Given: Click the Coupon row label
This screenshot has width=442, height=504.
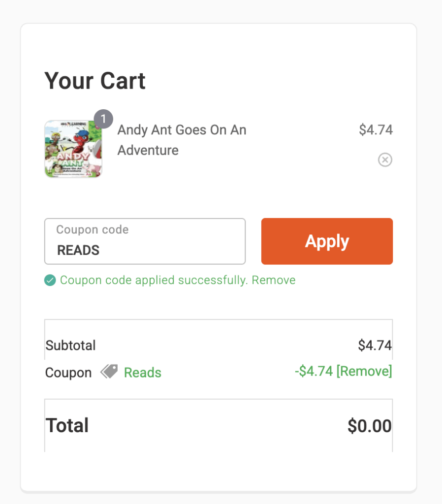Looking at the screenshot, I should click(x=68, y=373).
